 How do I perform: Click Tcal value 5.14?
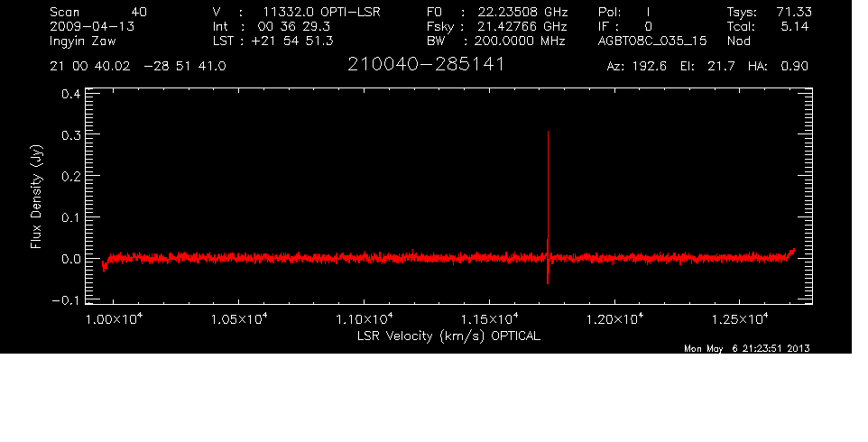coord(794,26)
